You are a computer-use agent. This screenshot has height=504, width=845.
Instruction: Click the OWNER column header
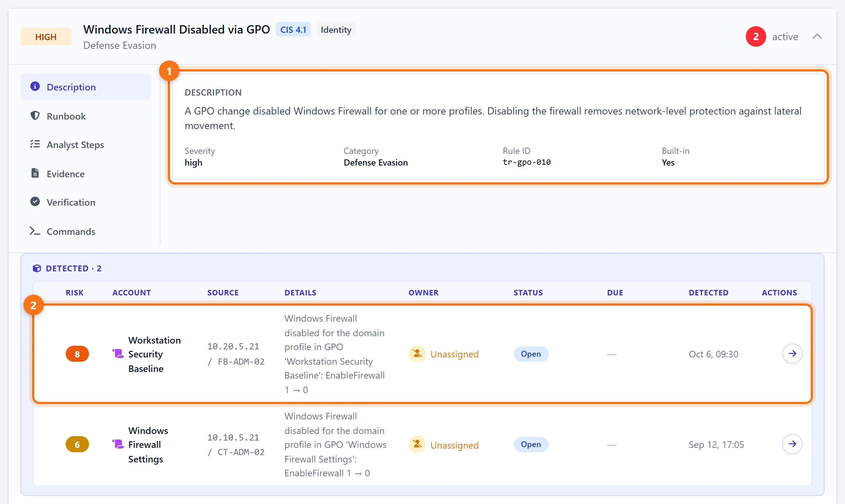tap(423, 292)
